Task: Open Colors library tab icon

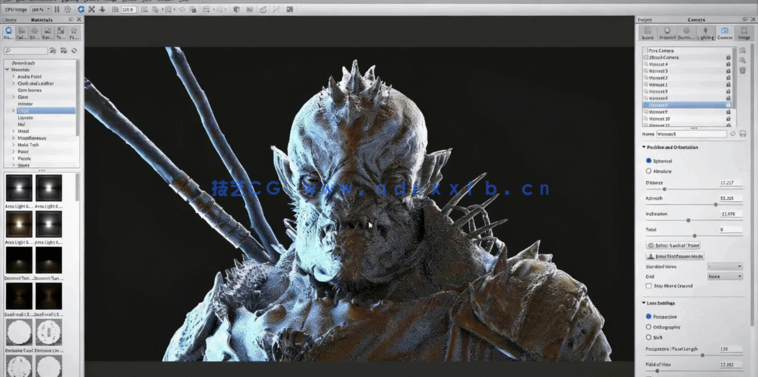Action: coord(22,32)
